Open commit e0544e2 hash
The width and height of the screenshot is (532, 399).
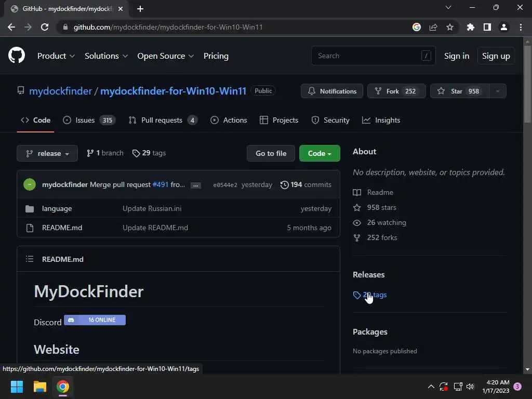tap(225, 185)
